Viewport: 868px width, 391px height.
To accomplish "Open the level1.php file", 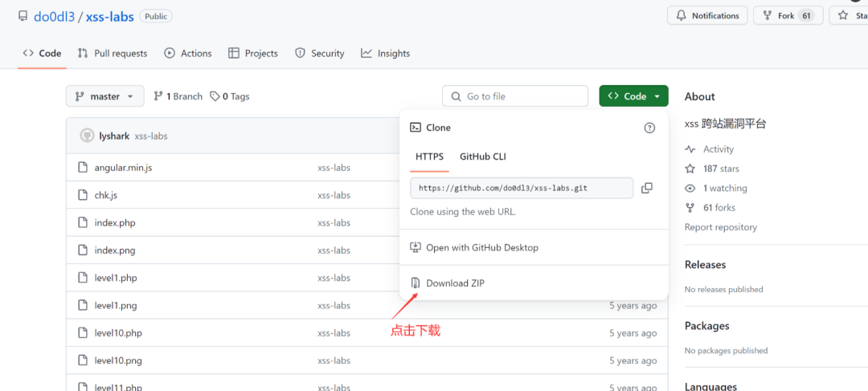I will [116, 278].
